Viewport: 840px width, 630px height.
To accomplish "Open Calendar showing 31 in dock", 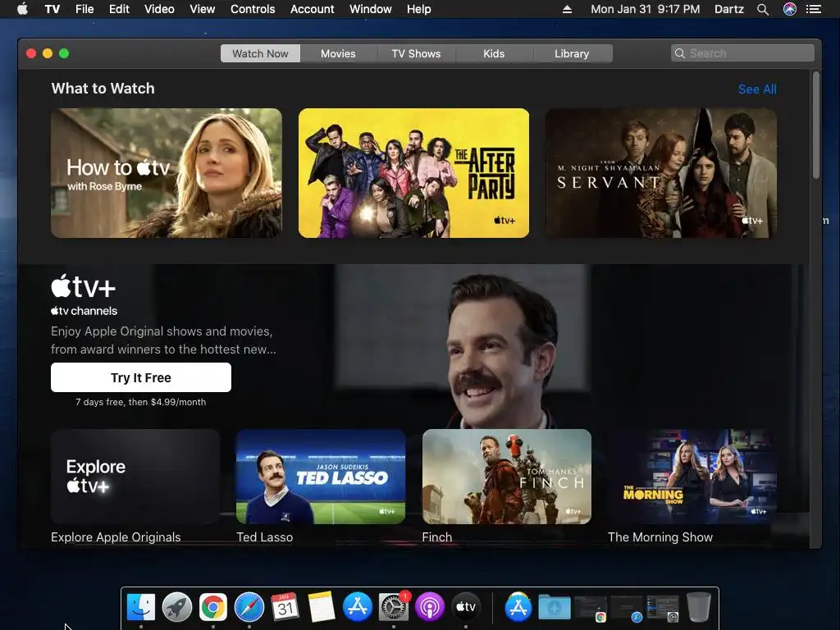I will point(285,607).
